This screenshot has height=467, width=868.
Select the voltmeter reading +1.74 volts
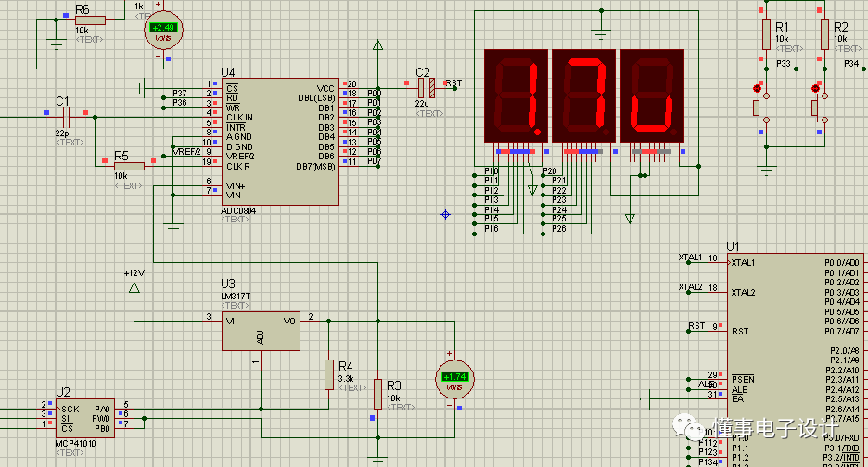tap(454, 377)
